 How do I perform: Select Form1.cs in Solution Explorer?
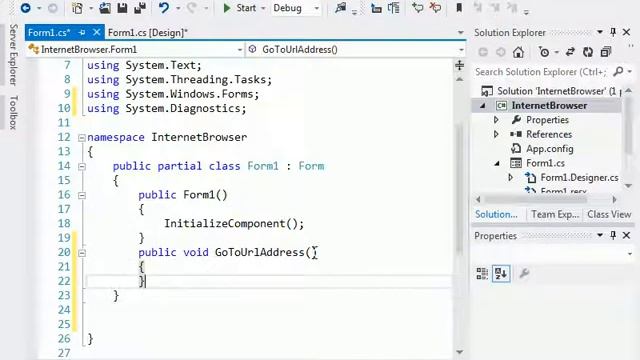545,163
